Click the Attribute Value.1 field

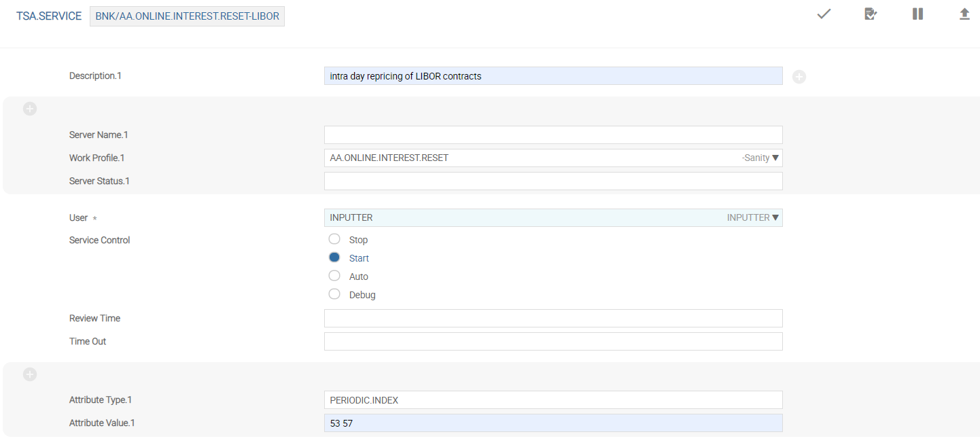553,423
